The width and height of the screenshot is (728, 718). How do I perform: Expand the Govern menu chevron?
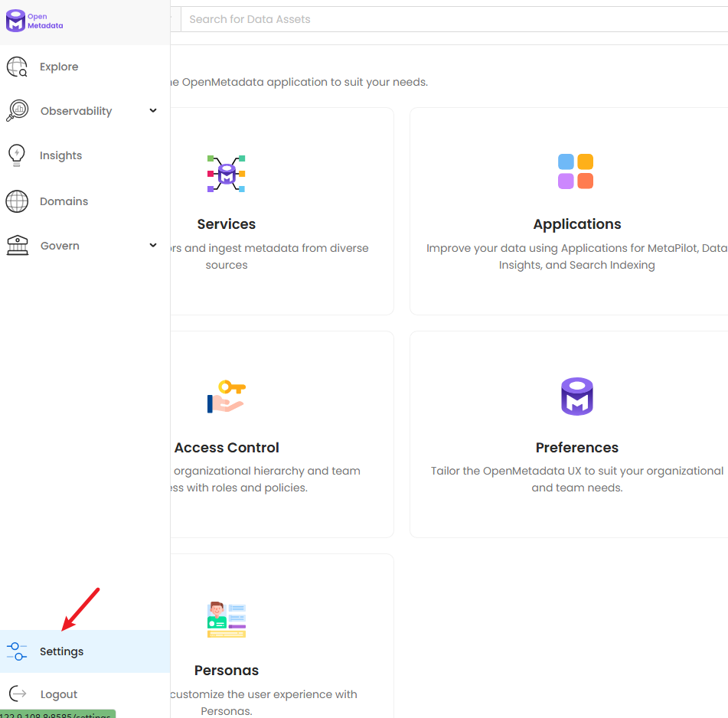pyautogui.click(x=153, y=245)
